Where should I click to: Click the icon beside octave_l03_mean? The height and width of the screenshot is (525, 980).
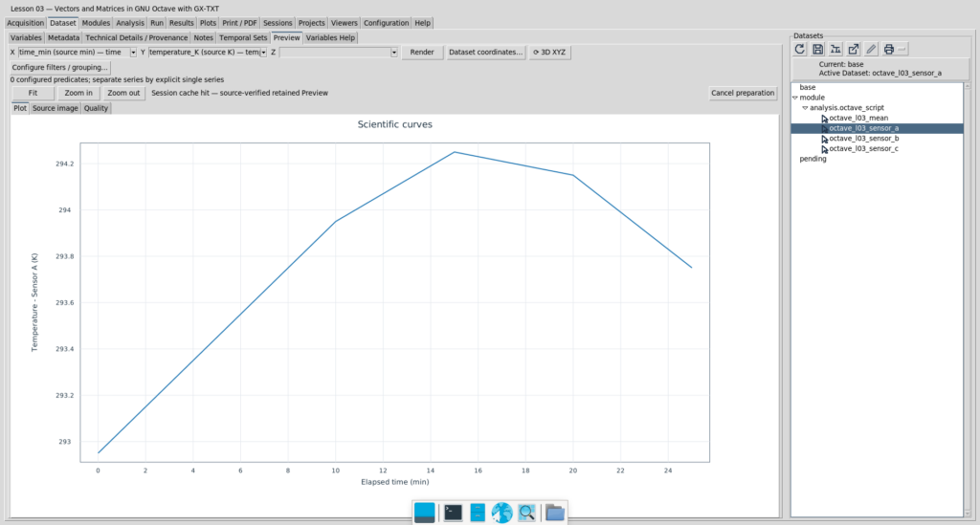pos(824,118)
